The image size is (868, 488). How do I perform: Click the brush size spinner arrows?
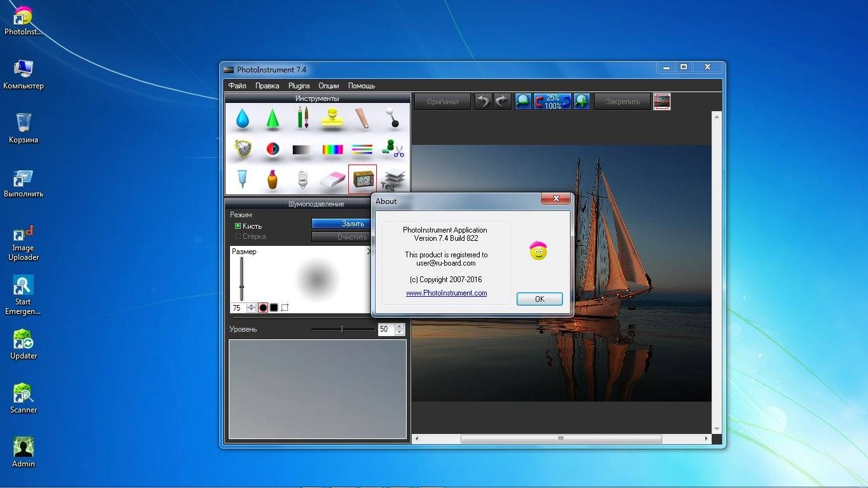(x=251, y=308)
